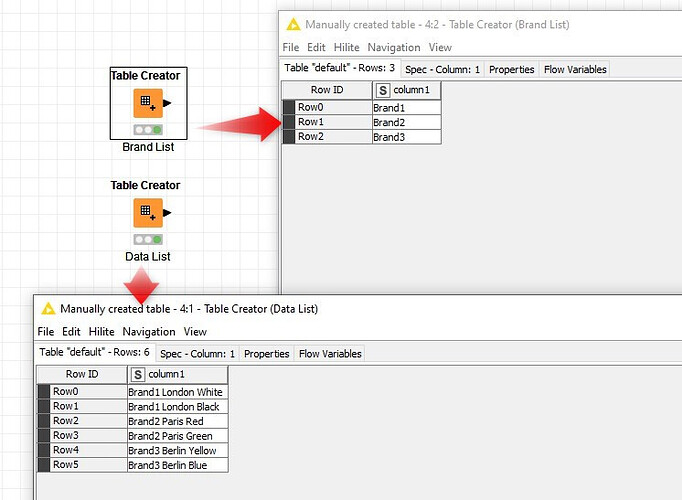682x500 pixels.
Task: Open Flow Variables tab in Data List window
Action: click(x=330, y=353)
